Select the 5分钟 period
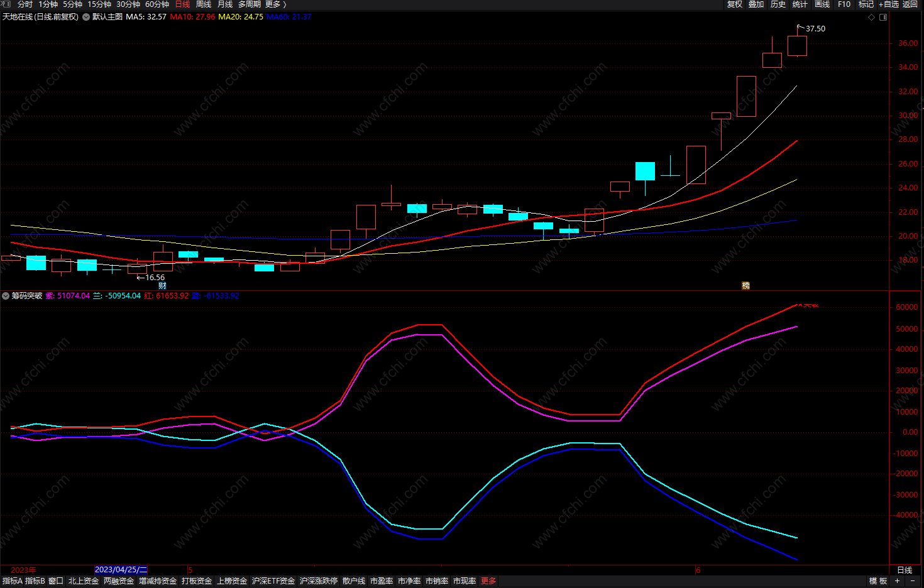 point(72,4)
